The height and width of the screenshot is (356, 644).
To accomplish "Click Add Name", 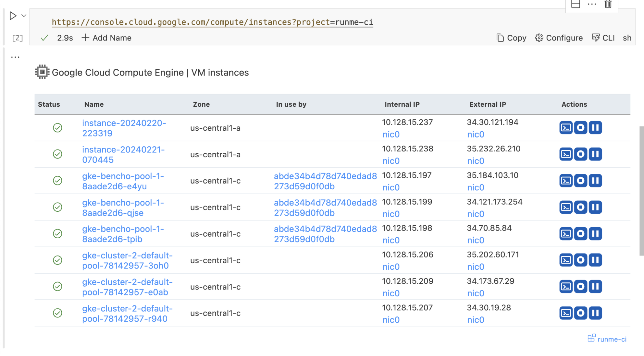I will coord(106,38).
